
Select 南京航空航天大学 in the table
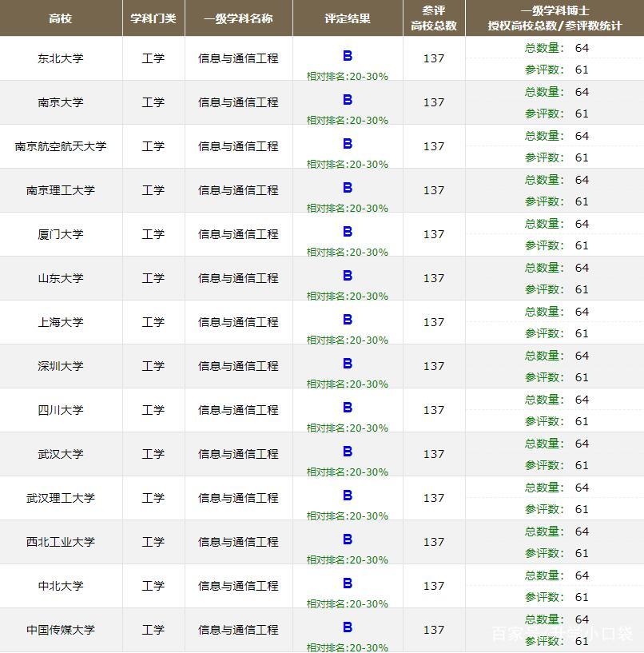pyautogui.click(x=61, y=146)
